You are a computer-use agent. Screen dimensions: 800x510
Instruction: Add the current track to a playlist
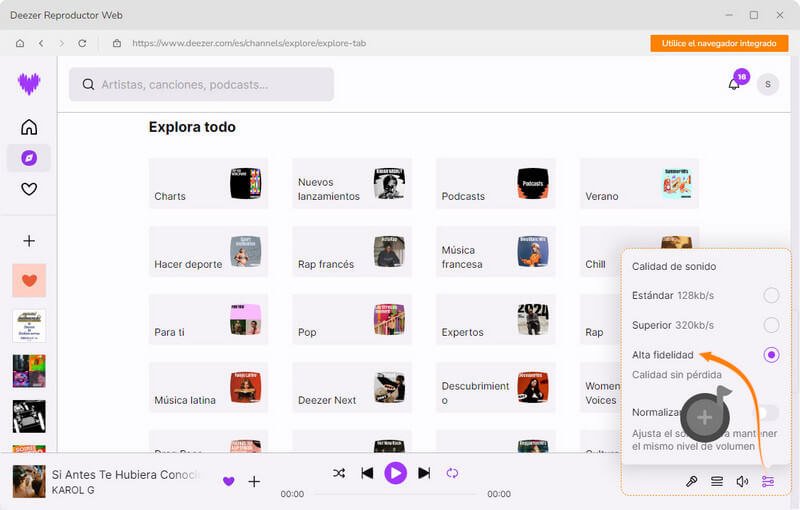click(254, 481)
